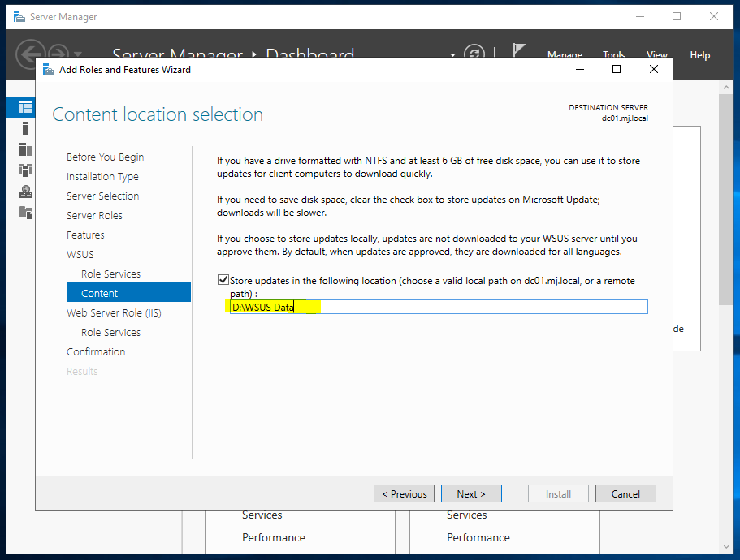Go to the Features step

[x=85, y=235]
